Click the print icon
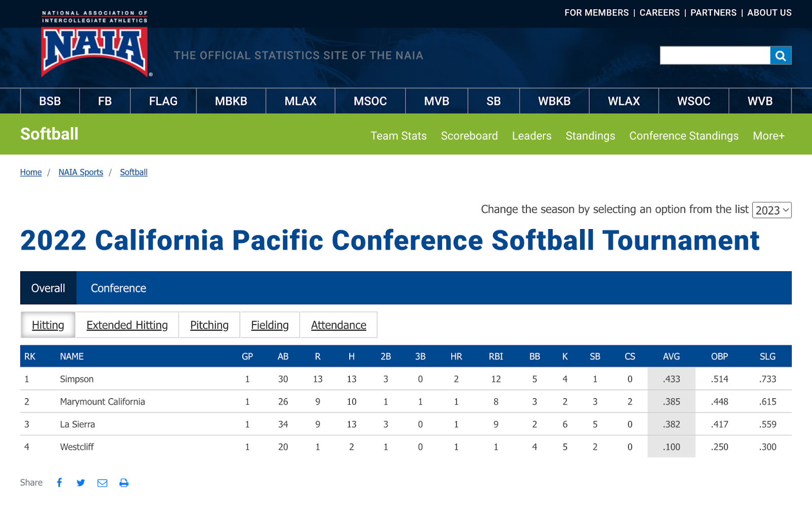Screen dimensions: 812x509 [x=124, y=483]
